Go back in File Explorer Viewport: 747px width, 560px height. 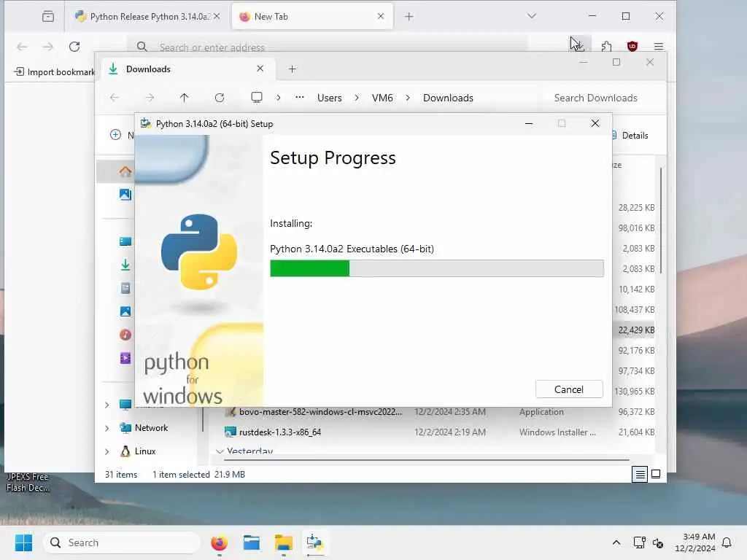pos(115,98)
